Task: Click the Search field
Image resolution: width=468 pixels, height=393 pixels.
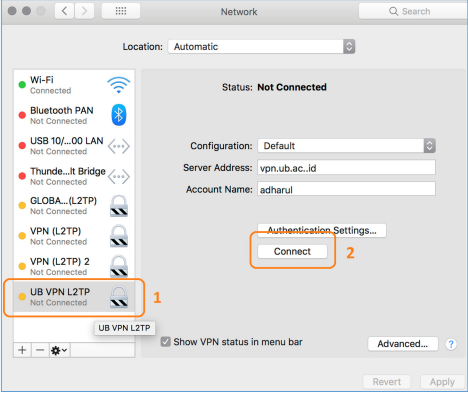Action: coord(413,11)
